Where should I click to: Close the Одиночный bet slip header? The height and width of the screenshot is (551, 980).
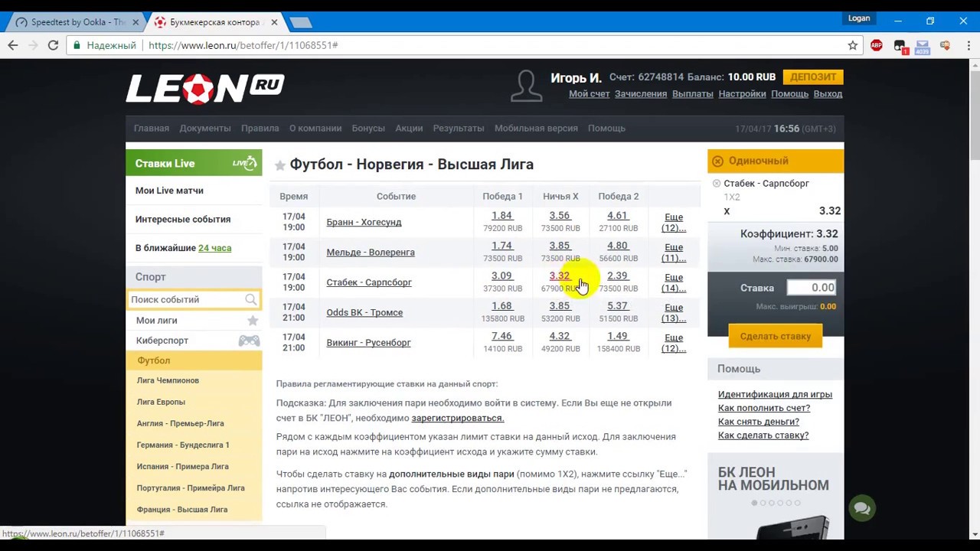coord(717,161)
